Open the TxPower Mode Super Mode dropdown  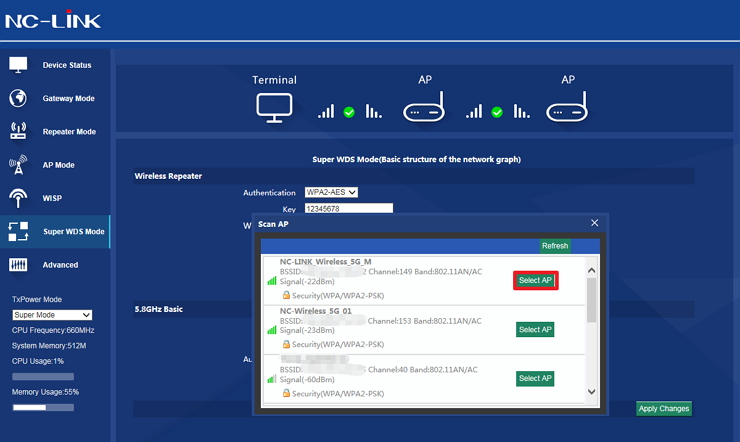(x=52, y=315)
